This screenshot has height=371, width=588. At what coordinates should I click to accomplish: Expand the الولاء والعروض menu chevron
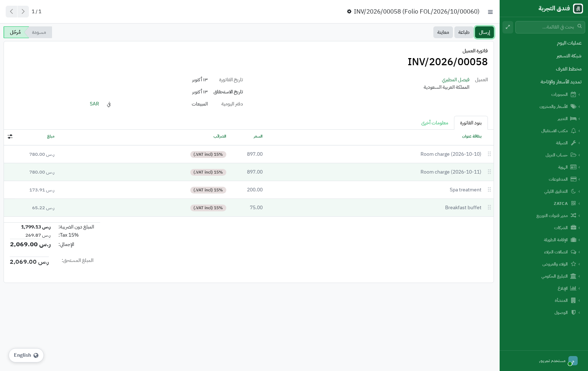point(579,264)
